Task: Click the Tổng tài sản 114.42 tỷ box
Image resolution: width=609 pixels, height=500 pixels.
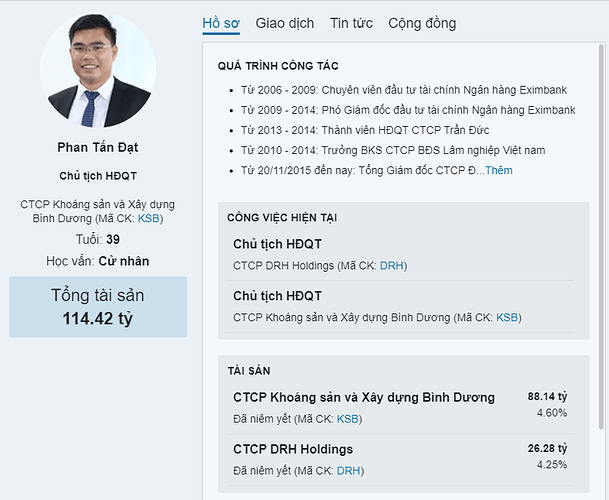Action: [98, 307]
